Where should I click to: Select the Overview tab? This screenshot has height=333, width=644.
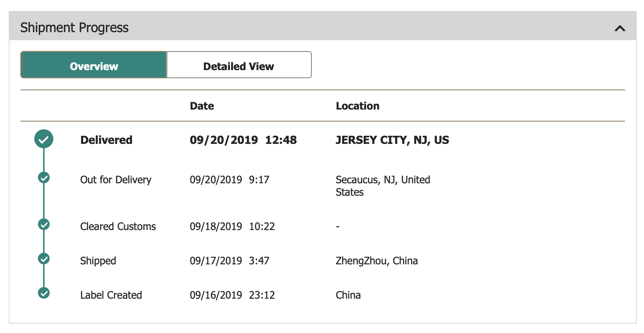tap(94, 65)
